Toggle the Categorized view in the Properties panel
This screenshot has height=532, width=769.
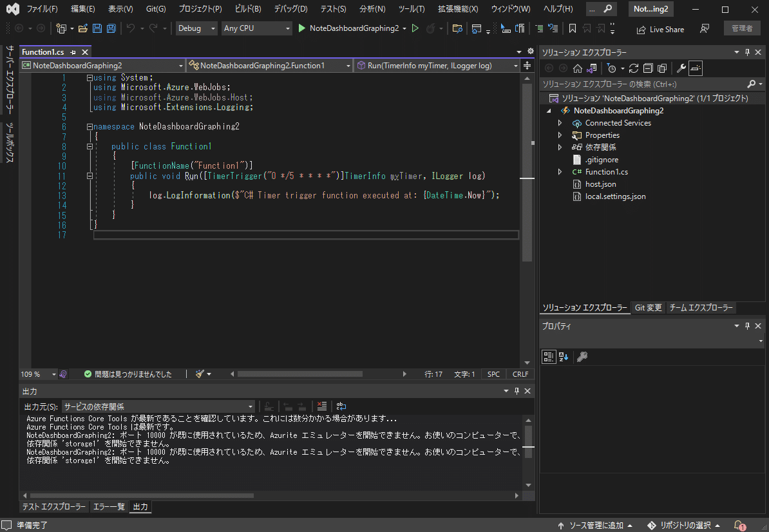coord(549,357)
